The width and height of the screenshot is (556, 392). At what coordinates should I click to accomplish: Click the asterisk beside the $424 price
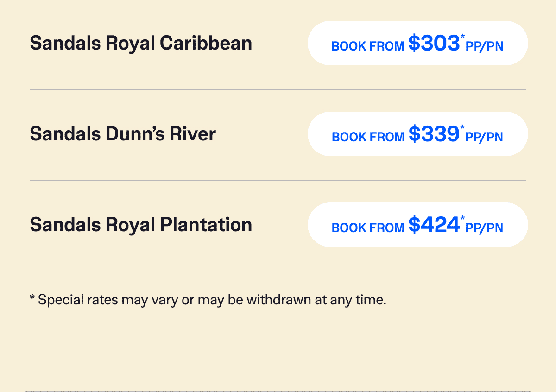click(x=462, y=218)
